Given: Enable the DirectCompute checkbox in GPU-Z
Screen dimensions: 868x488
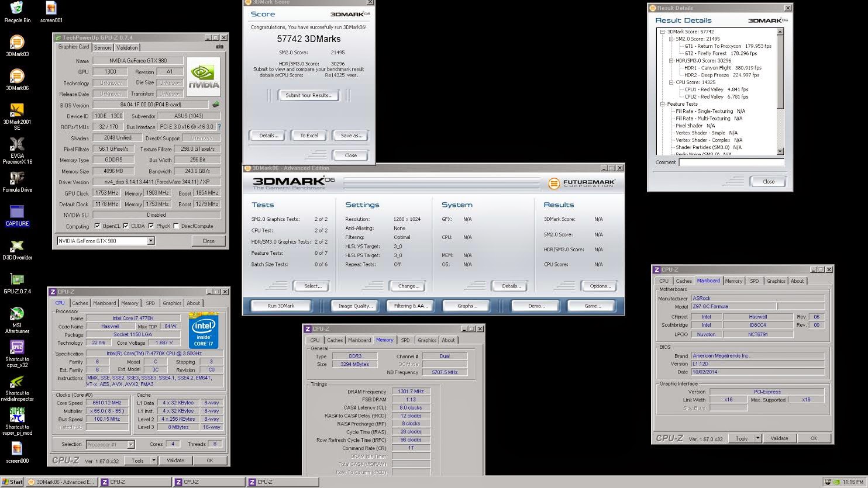Looking at the screenshot, I should click(176, 226).
